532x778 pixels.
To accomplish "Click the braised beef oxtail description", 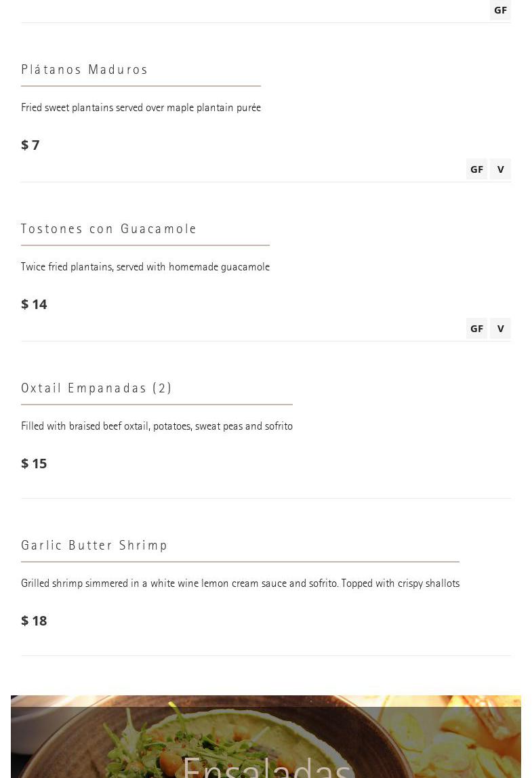I will coord(157,426).
